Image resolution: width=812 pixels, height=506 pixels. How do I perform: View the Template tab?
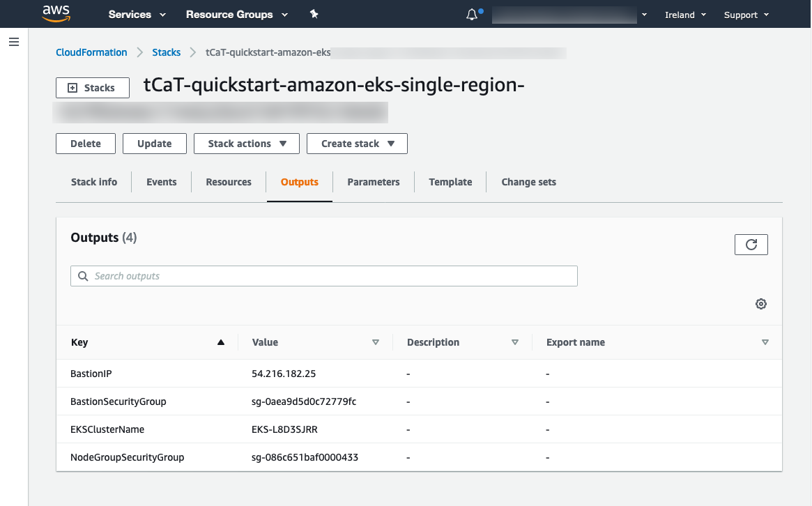[x=450, y=182]
